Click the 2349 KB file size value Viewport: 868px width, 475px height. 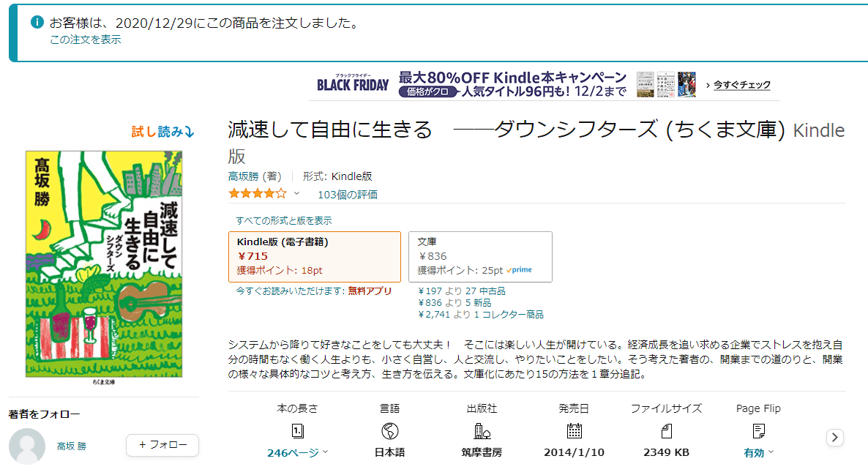pyautogui.click(x=667, y=452)
